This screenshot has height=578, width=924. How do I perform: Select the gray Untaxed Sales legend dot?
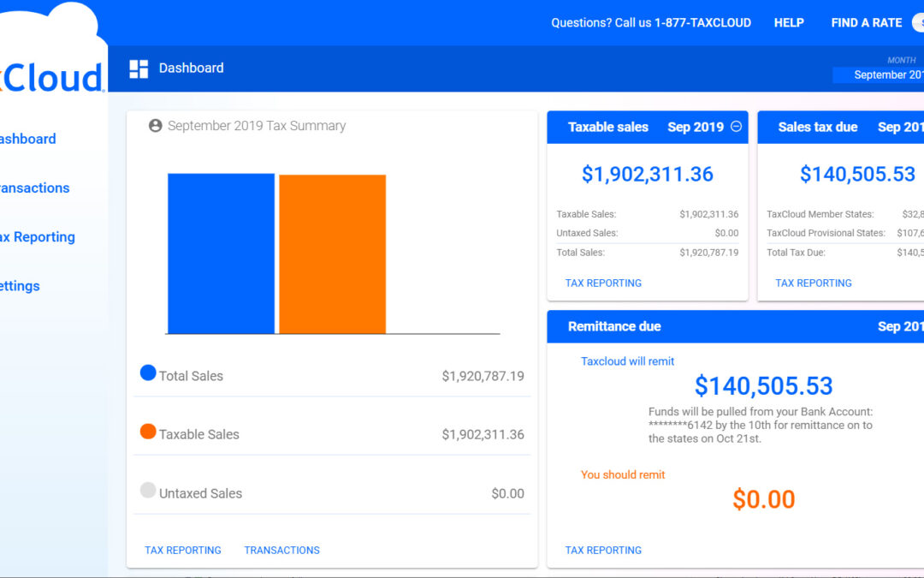pos(148,490)
